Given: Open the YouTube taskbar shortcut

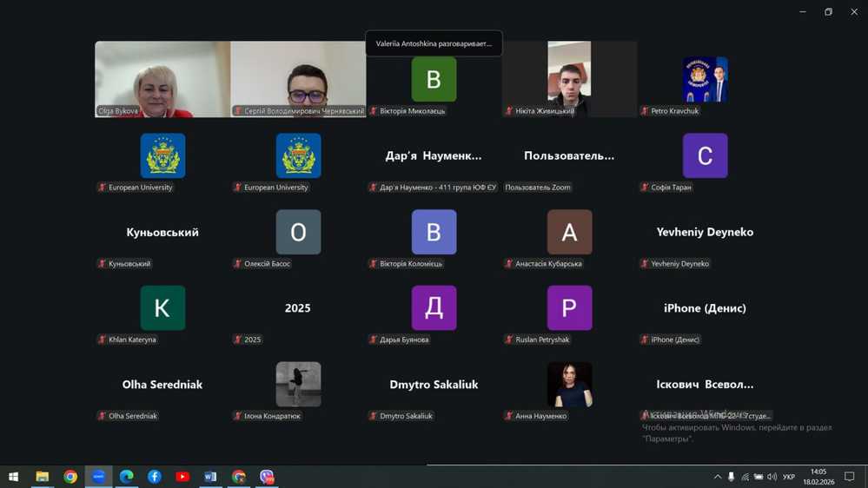Looking at the screenshot, I should 182,477.
